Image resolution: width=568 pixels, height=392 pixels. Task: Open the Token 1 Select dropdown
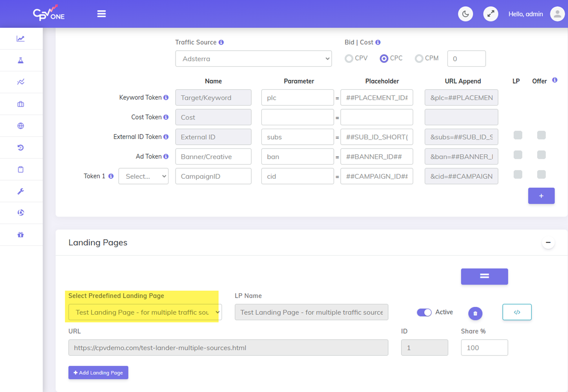143,176
